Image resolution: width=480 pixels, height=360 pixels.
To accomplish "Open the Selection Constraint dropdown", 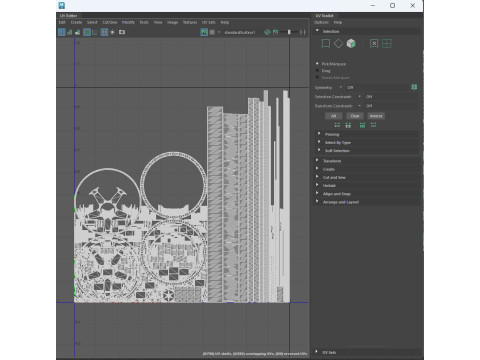I will click(359, 97).
